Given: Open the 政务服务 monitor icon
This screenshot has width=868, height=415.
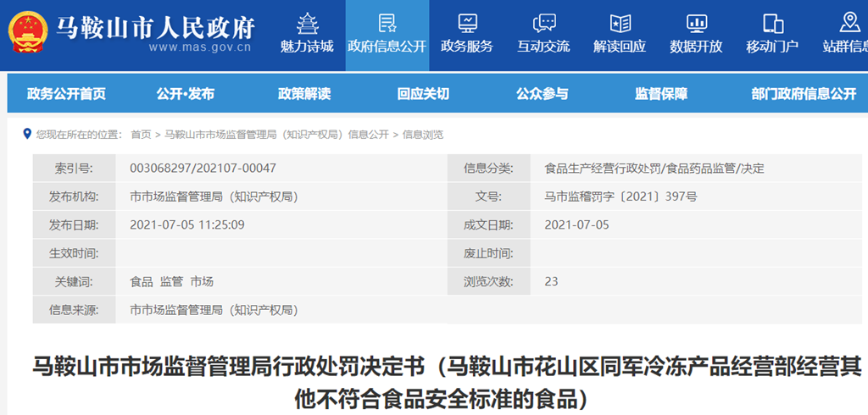Looking at the screenshot, I should click(467, 23).
